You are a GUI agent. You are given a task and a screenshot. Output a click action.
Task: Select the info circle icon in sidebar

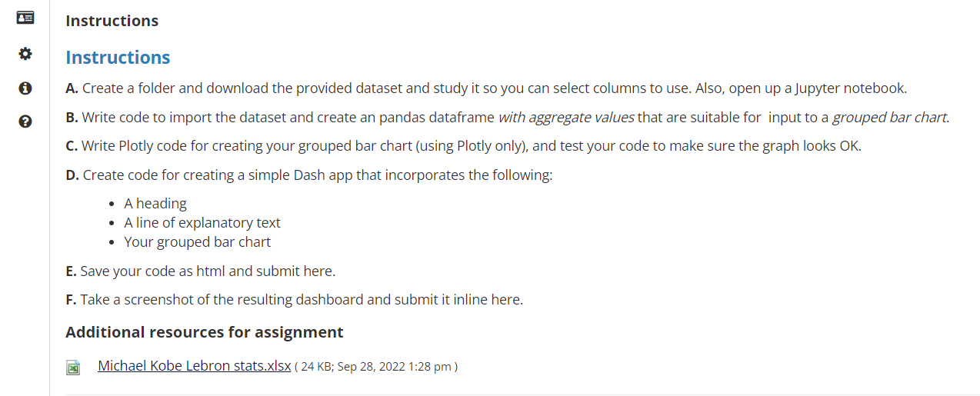(x=25, y=88)
